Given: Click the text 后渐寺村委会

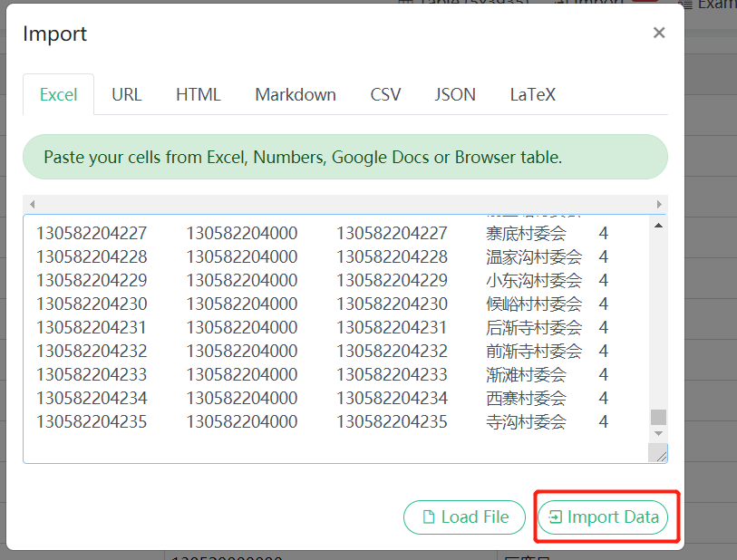Looking at the screenshot, I should [x=534, y=327].
